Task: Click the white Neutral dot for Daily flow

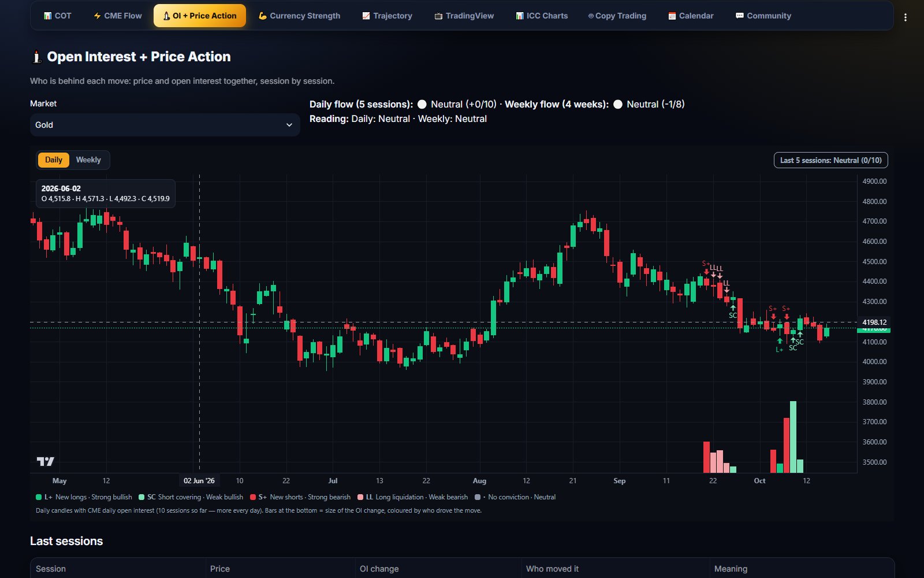Action: 422,104
